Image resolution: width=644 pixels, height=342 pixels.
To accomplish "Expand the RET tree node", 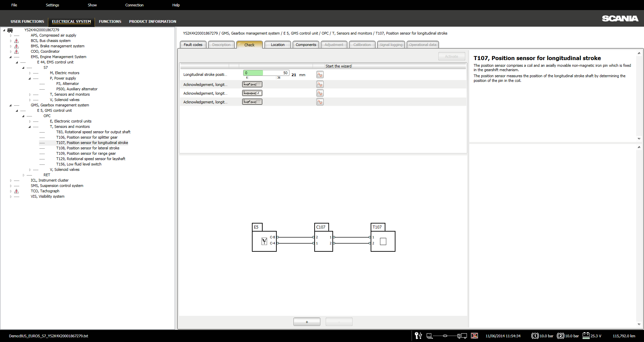I will (x=23, y=175).
